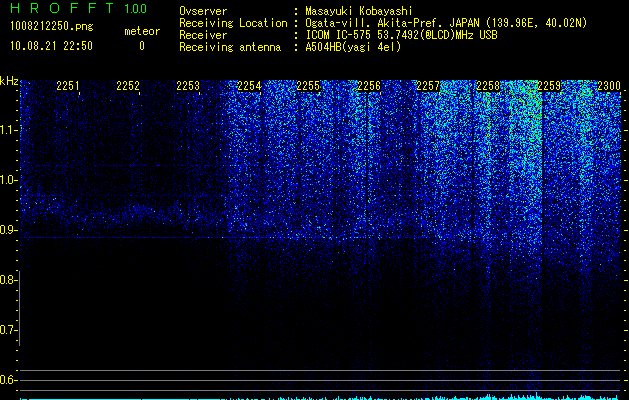Click the 0.9 kHz axis label

click(8, 230)
